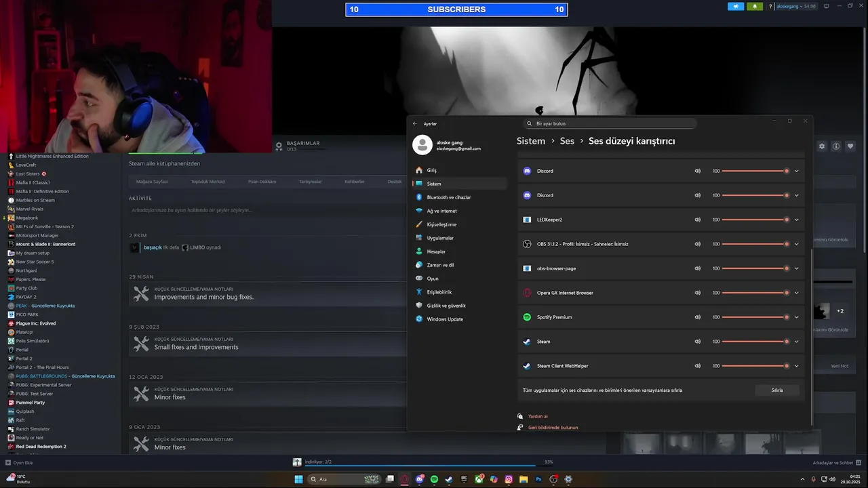868x488 pixels.
Task: Switch to Topluluk Merkezi tab in Steam
Action: point(208,182)
